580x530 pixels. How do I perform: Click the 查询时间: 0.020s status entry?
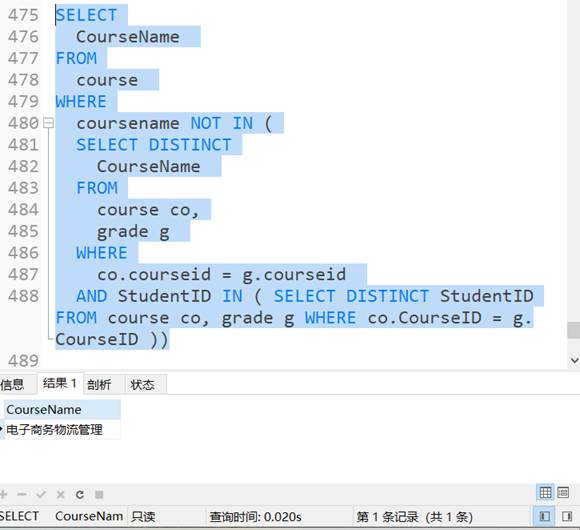pyautogui.click(x=255, y=517)
